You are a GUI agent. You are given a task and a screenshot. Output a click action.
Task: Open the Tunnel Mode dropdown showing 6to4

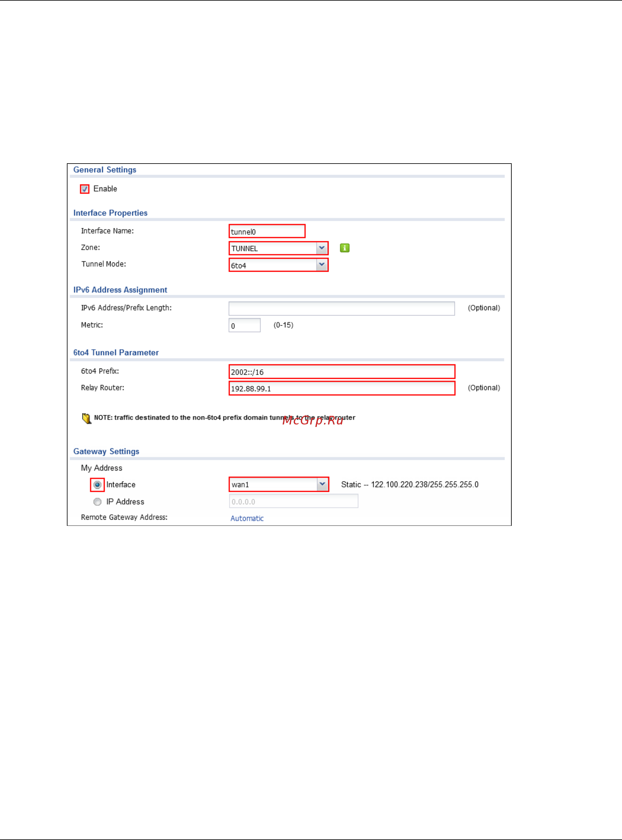tap(279, 265)
